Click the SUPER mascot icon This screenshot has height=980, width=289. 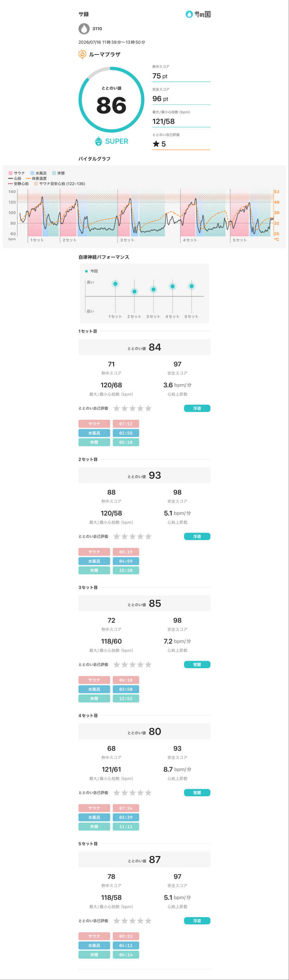98,141
